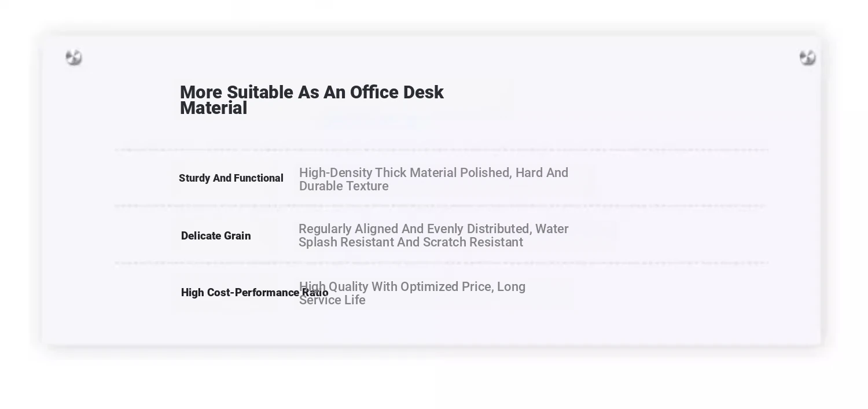Screen dimensions: 868x409
Task: Click the word "Office" in the heading
Action: pyautogui.click(x=374, y=93)
